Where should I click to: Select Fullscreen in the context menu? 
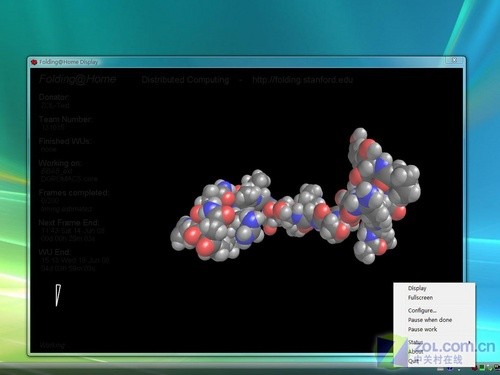(x=420, y=298)
